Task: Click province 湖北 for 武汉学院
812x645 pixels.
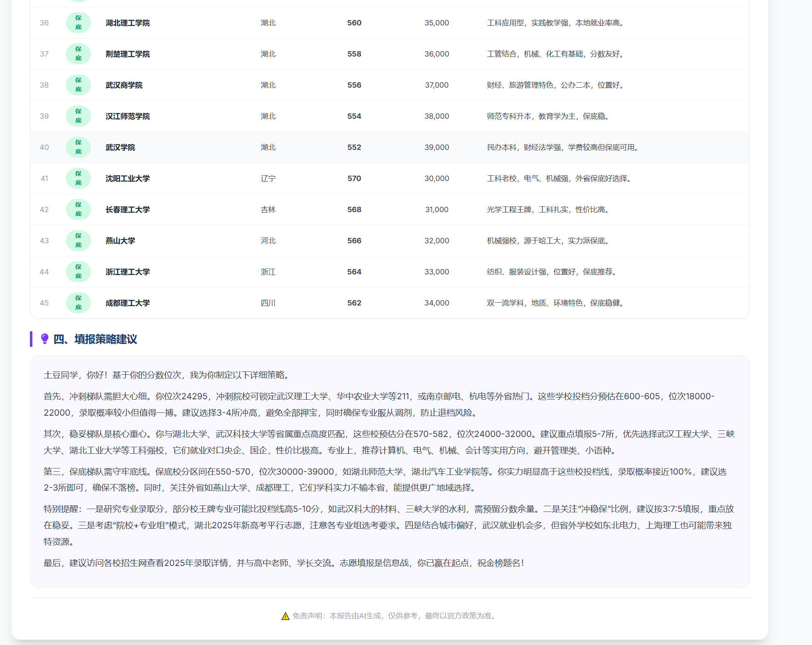Action: pos(268,147)
